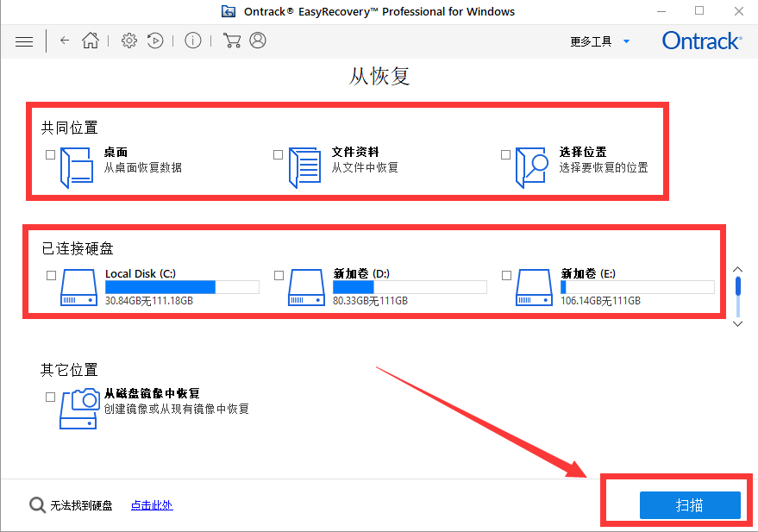Image resolution: width=758 pixels, height=532 pixels.
Task: Open the 更多工具 menu
Action: pos(591,42)
